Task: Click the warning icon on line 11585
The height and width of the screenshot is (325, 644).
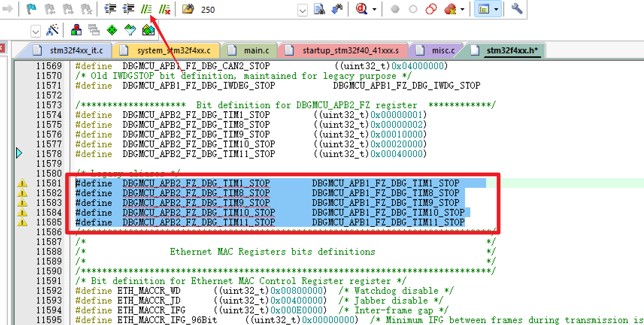Action: point(22,222)
